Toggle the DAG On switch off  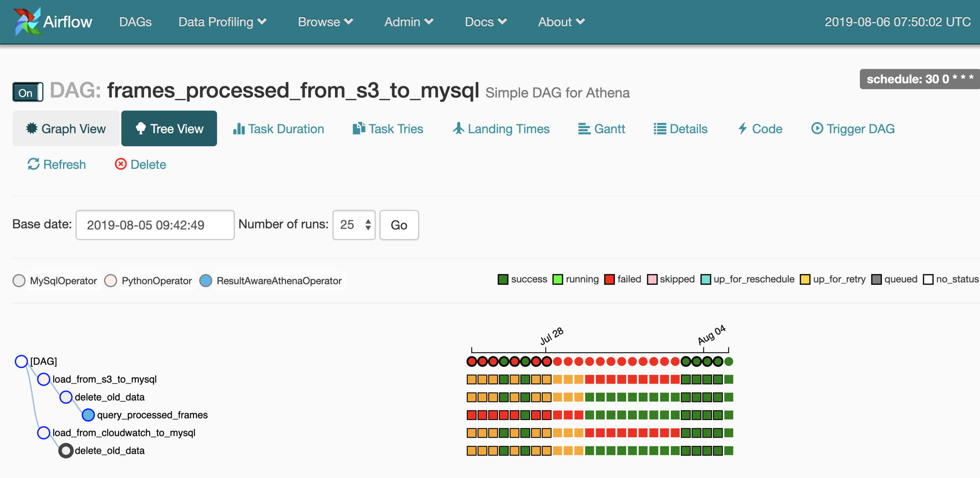pyautogui.click(x=28, y=92)
